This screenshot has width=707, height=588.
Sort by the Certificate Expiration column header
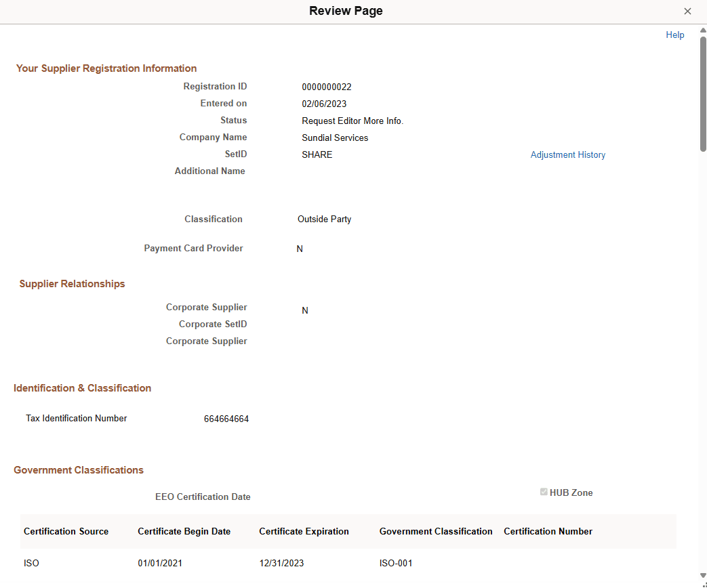(304, 531)
